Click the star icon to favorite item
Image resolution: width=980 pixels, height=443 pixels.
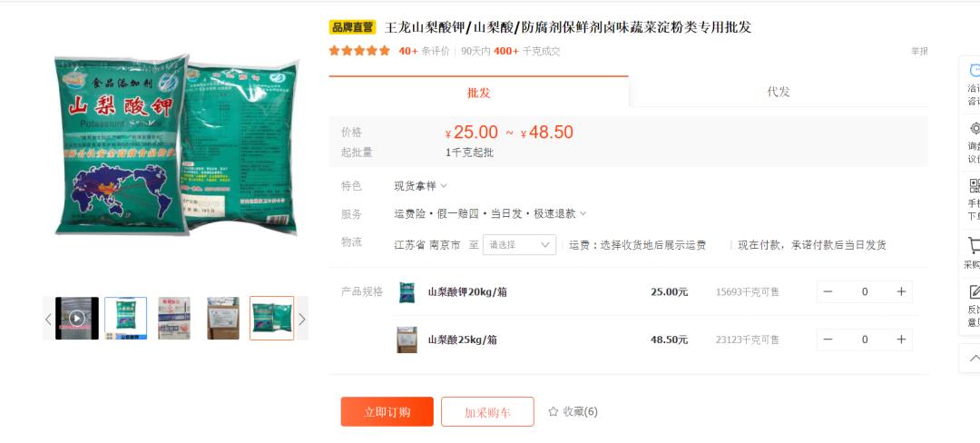[x=554, y=412]
